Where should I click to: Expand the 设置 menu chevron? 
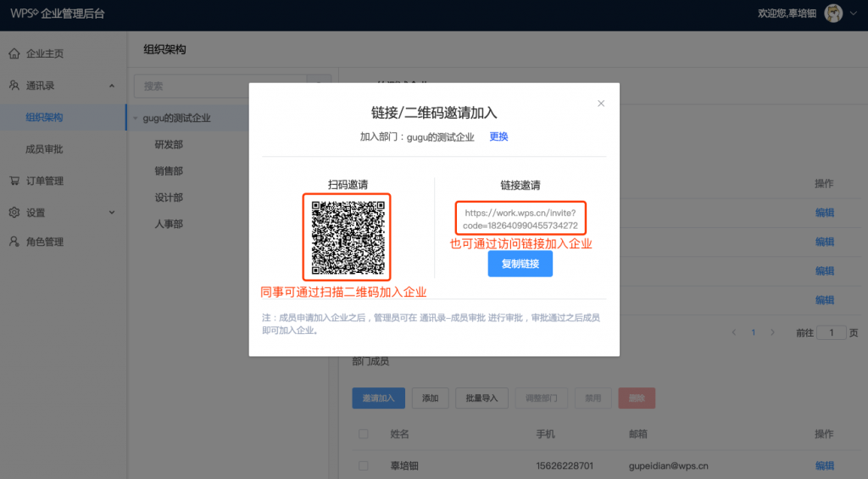click(x=112, y=212)
